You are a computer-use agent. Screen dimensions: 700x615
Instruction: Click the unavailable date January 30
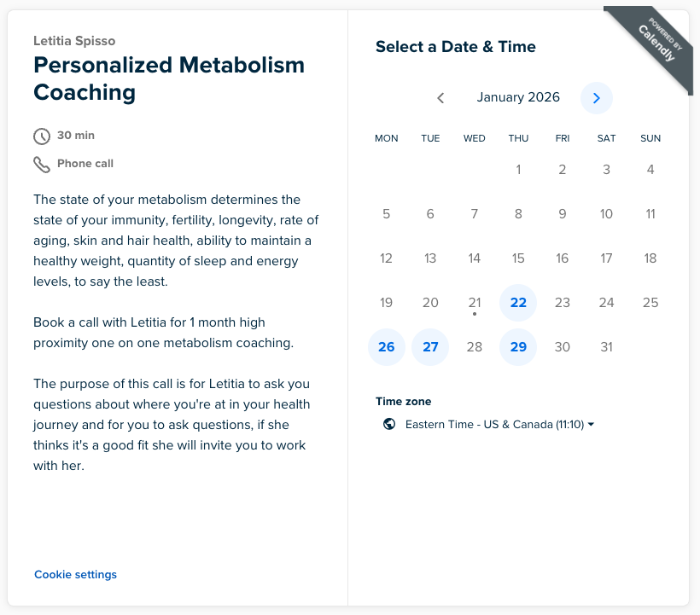[562, 347]
